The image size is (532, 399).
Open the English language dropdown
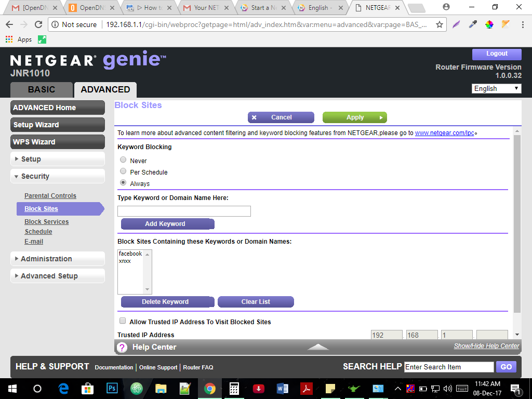tap(496, 88)
